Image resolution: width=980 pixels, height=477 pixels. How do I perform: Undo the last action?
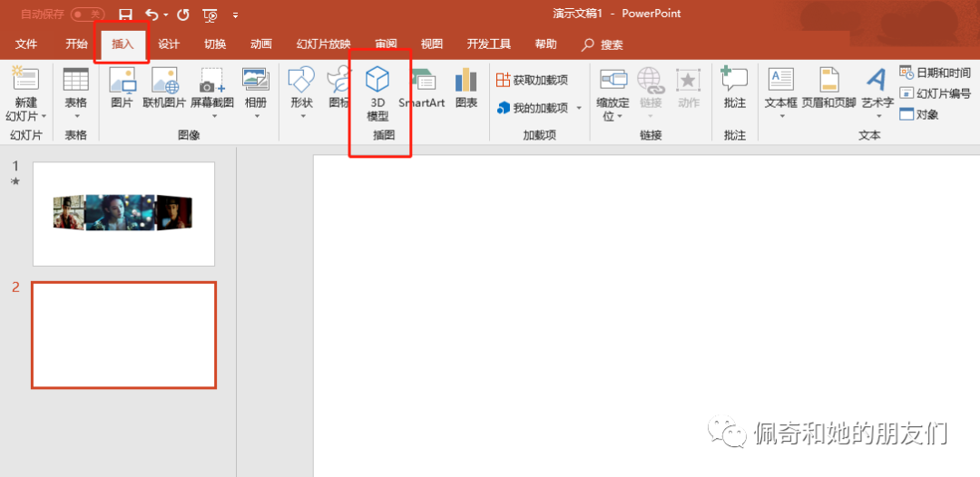(152, 14)
